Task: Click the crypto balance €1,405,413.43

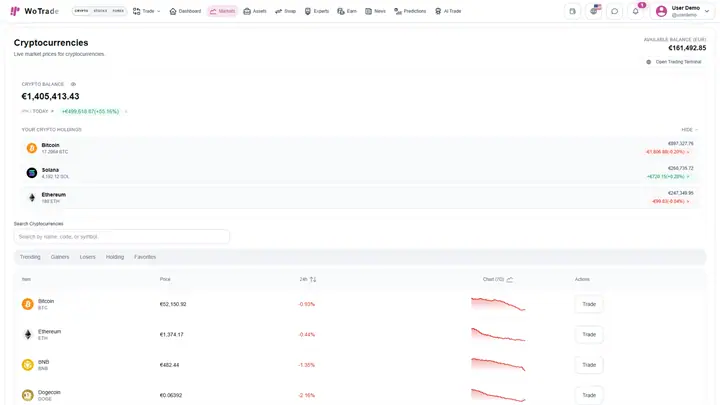Action: (51, 96)
